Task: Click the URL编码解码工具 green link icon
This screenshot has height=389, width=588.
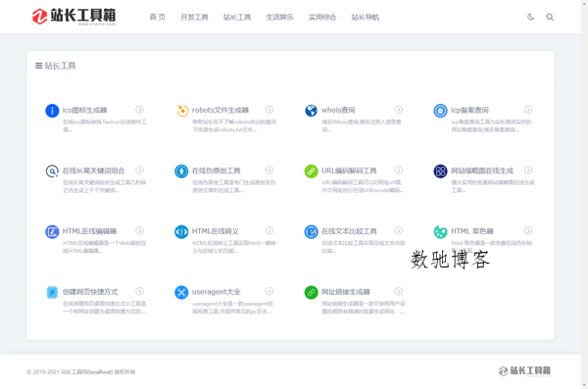Action: (x=312, y=171)
